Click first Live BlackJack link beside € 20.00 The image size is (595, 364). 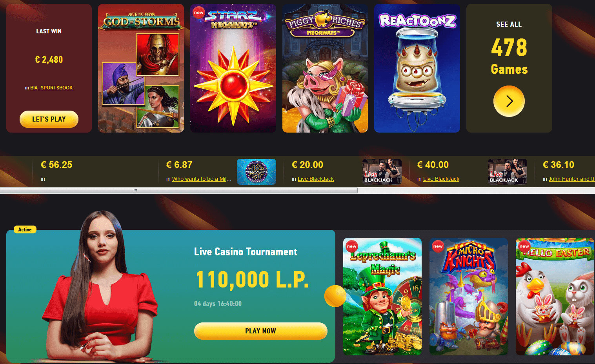coord(316,179)
